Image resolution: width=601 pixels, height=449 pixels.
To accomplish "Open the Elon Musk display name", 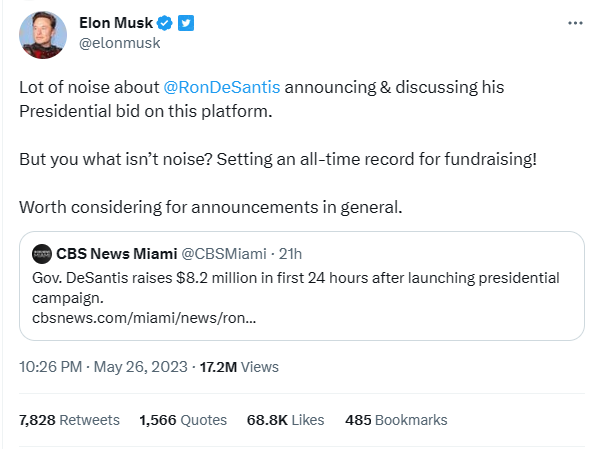I will (x=116, y=23).
